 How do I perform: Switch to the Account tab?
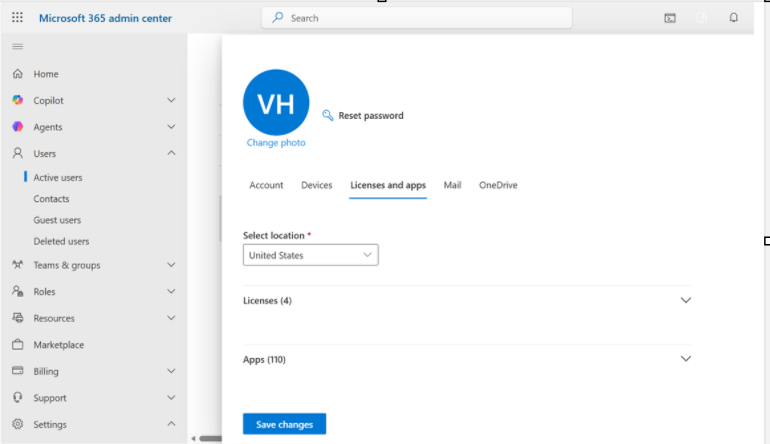click(x=266, y=185)
